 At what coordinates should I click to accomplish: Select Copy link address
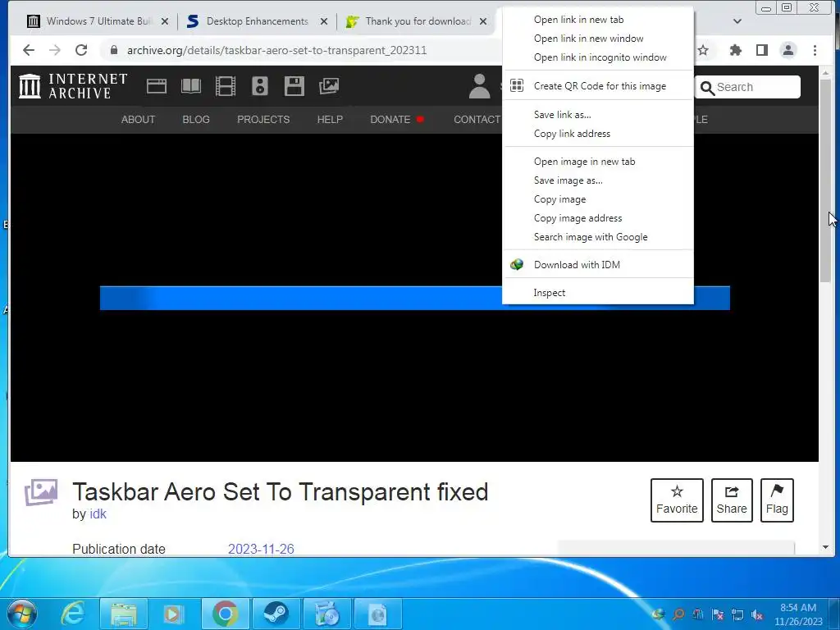[x=597, y=134]
